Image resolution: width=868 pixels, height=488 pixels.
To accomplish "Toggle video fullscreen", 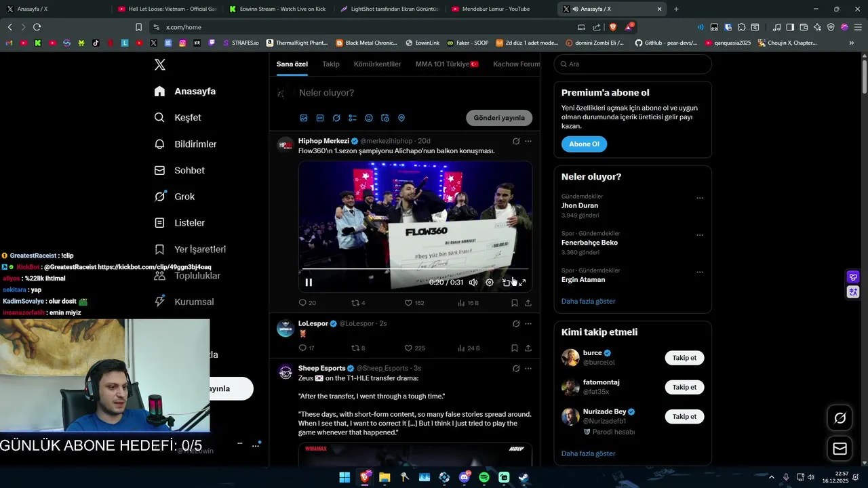I will [522, 283].
